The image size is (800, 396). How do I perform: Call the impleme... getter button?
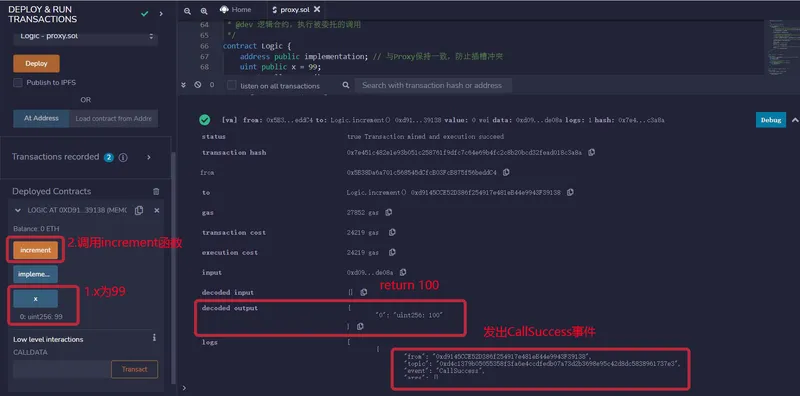[x=36, y=274]
